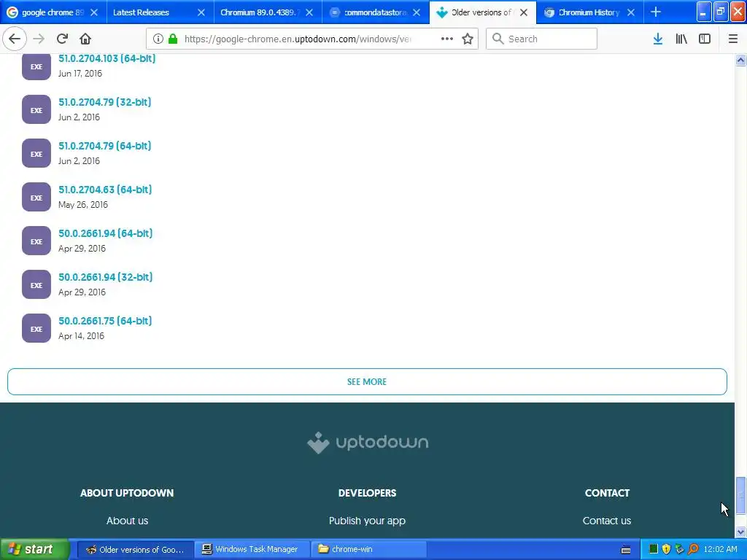This screenshot has width=747, height=560.
Task: Open 51.0.2704.79 (32-bit) version link
Action: click(105, 102)
